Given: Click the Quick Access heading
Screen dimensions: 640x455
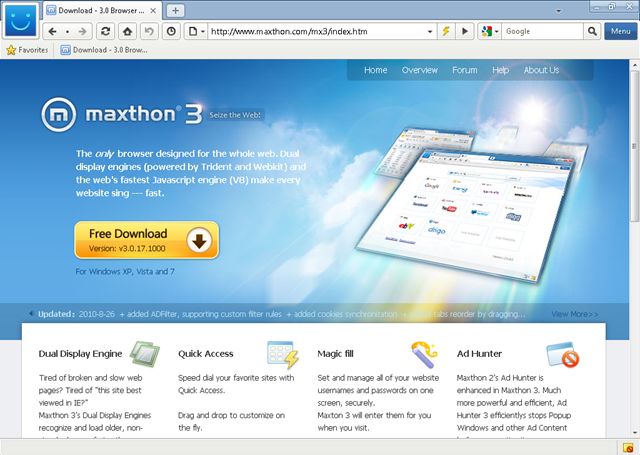Looking at the screenshot, I should click(x=206, y=354).
